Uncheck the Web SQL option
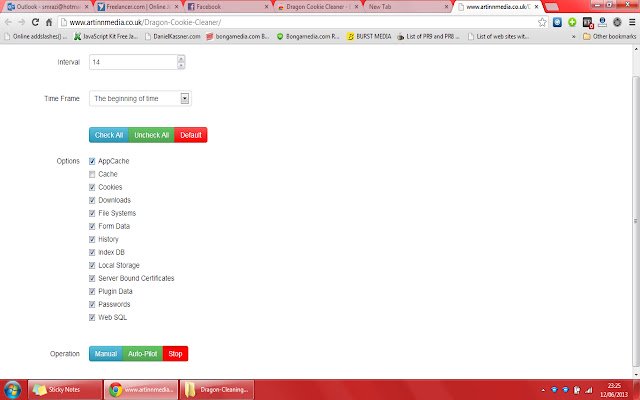Image resolution: width=640 pixels, height=400 pixels. 92,318
